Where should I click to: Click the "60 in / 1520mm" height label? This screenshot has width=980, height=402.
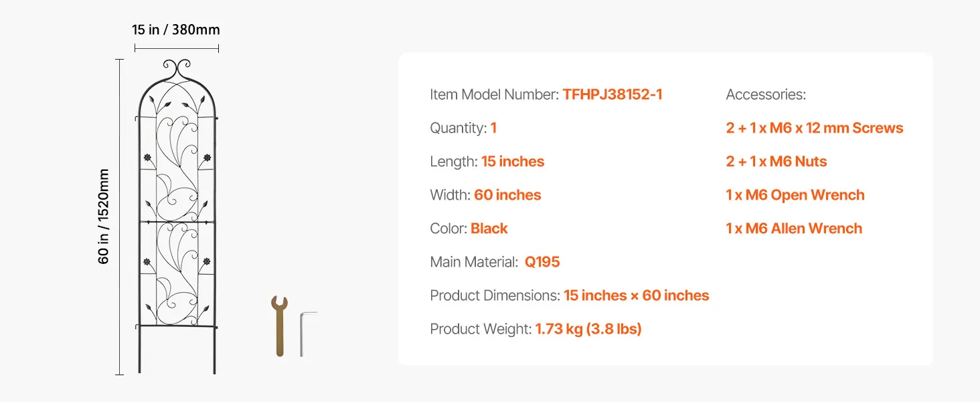pyautogui.click(x=104, y=216)
